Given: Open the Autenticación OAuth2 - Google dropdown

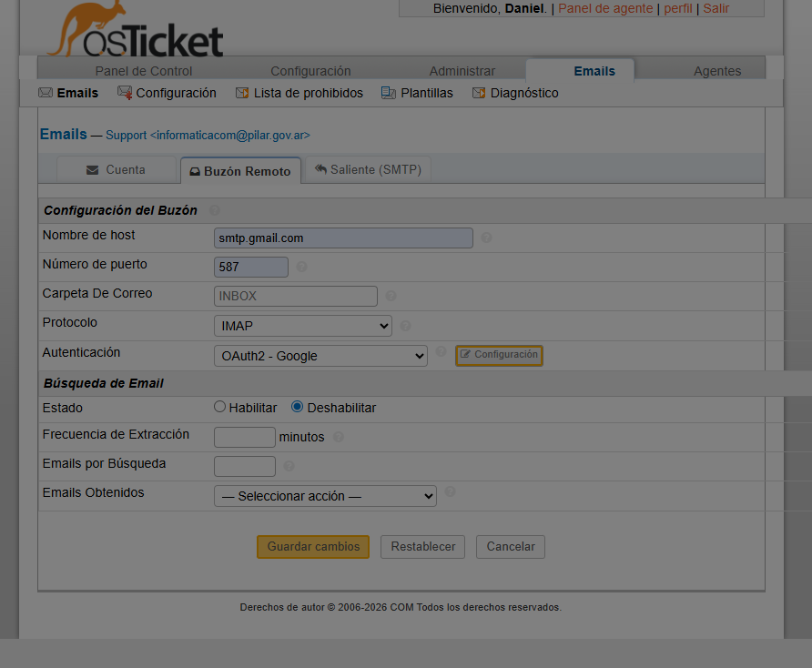Looking at the screenshot, I should click(320, 356).
